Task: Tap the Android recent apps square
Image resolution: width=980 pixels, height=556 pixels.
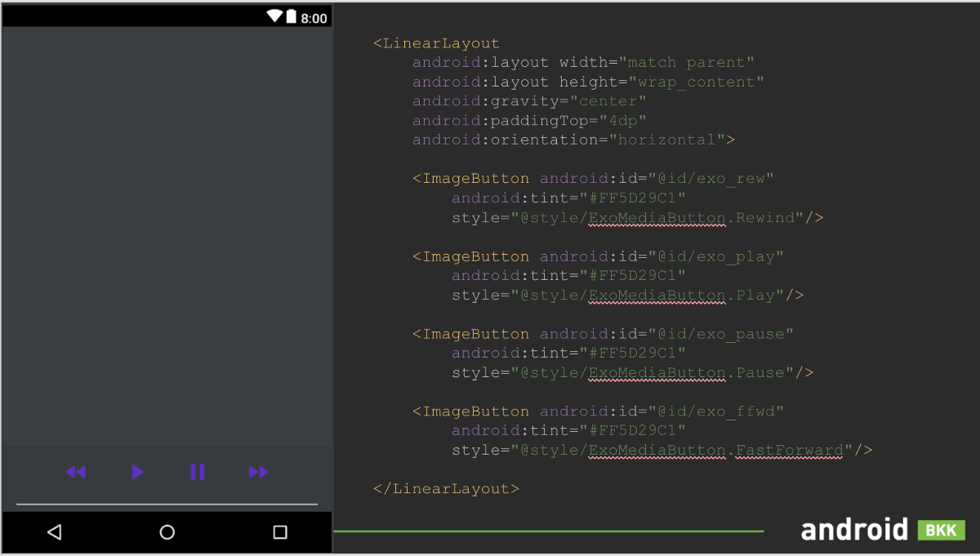Action: pyautogui.click(x=280, y=532)
